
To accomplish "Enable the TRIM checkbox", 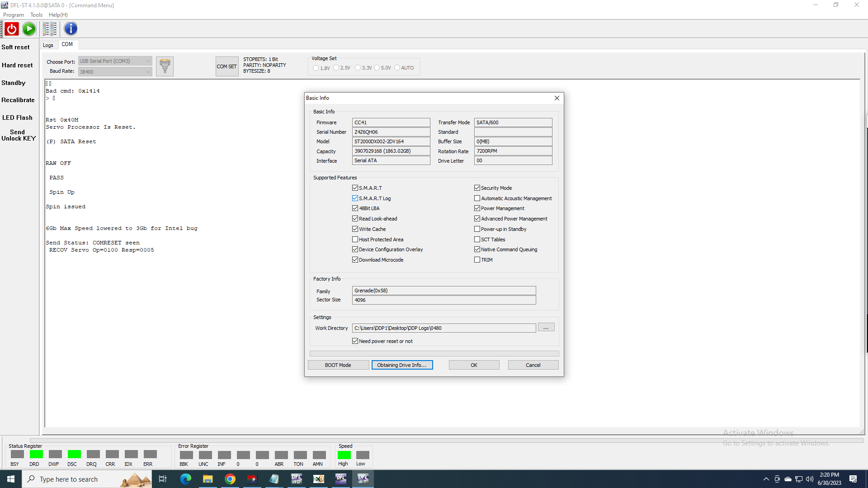I will [x=477, y=260].
